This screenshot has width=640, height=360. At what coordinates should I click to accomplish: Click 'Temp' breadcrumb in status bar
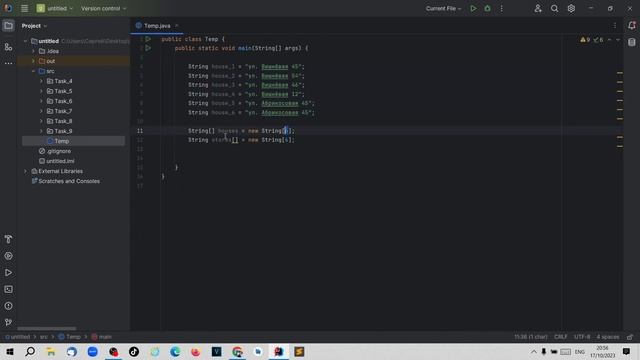click(70, 337)
